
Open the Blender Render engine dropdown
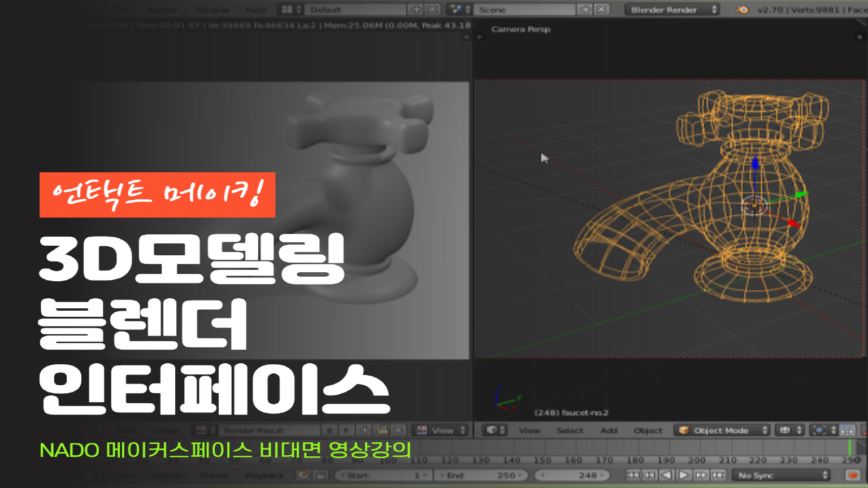[672, 10]
